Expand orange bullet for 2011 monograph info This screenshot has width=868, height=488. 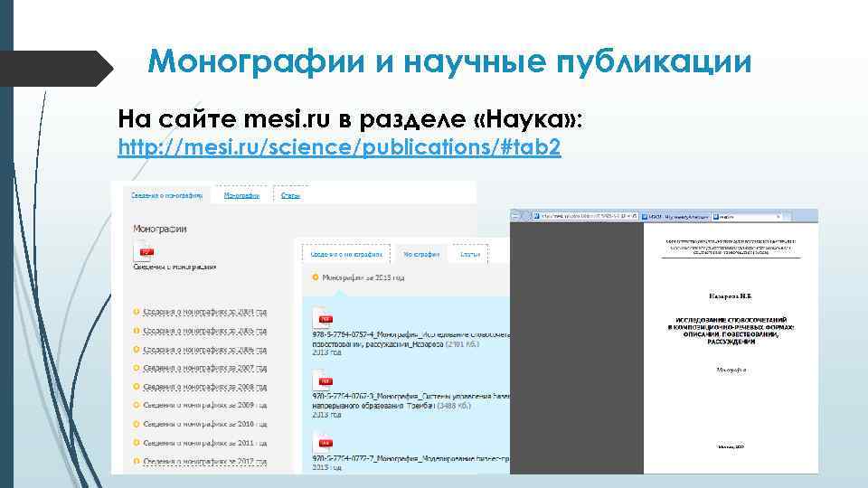click(x=137, y=443)
